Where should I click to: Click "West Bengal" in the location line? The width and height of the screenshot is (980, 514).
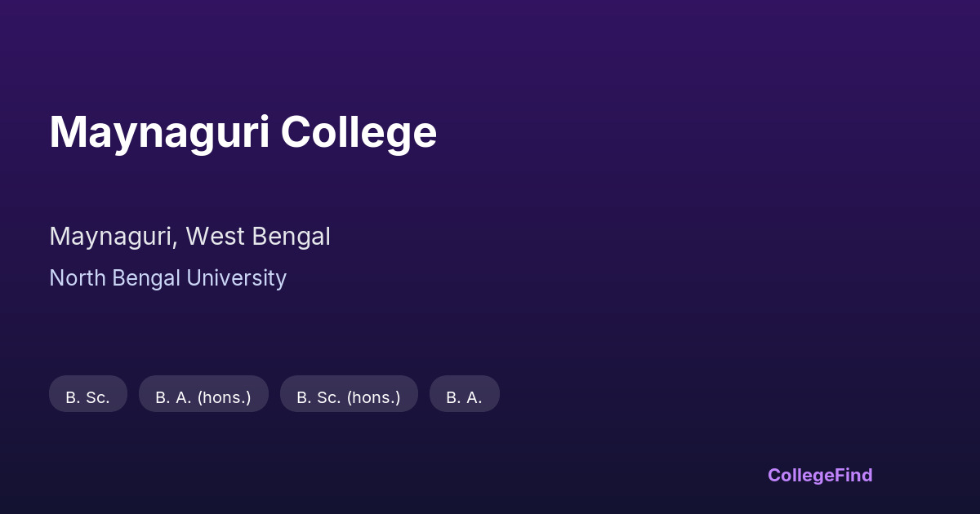pos(258,237)
